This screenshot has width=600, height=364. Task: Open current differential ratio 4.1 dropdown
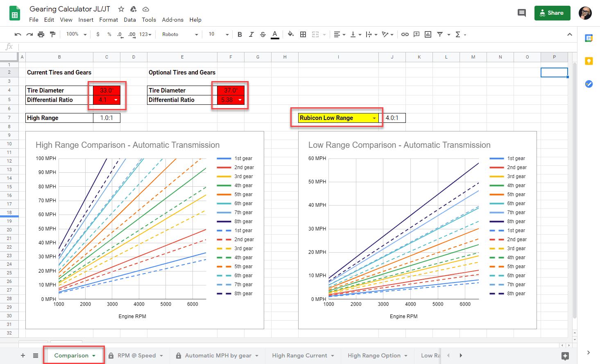tap(116, 100)
